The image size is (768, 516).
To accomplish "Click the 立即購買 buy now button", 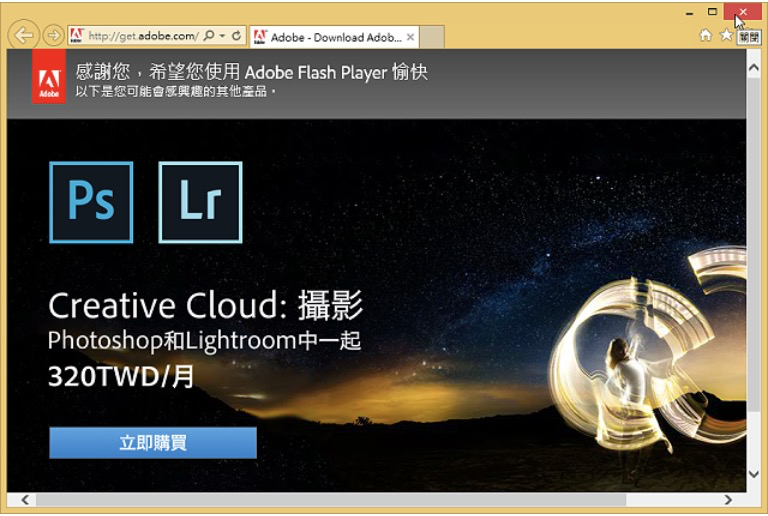I will point(153,443).
